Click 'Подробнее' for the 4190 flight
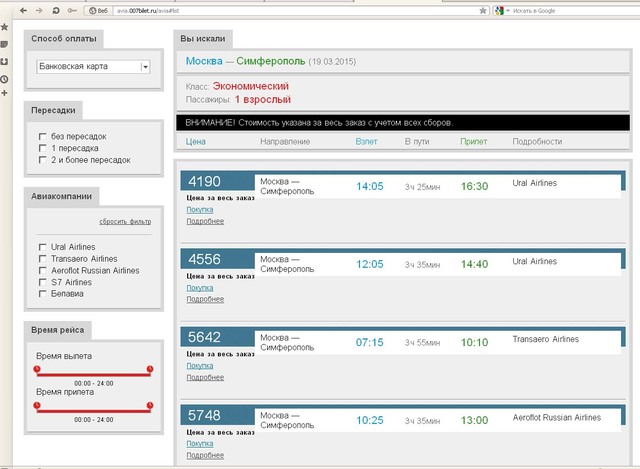Screen dimensions: 640x469 (205, 221)
